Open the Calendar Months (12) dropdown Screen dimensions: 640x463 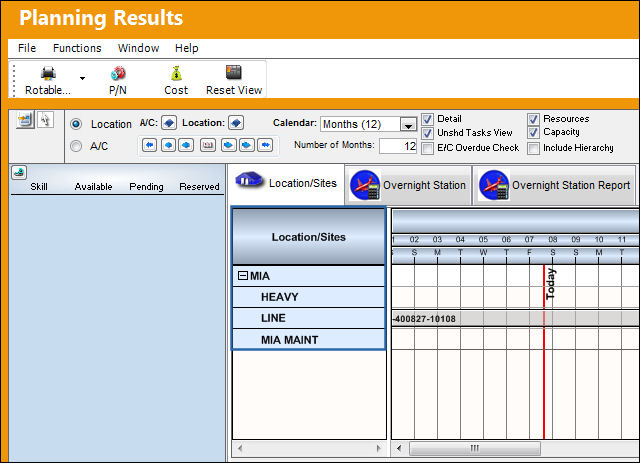[408, 125]
